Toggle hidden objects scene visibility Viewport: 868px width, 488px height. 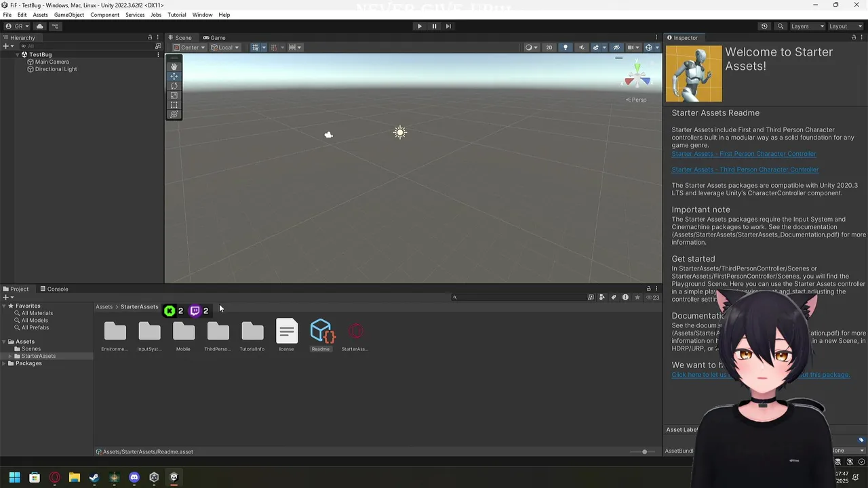[x=616, y=47]
